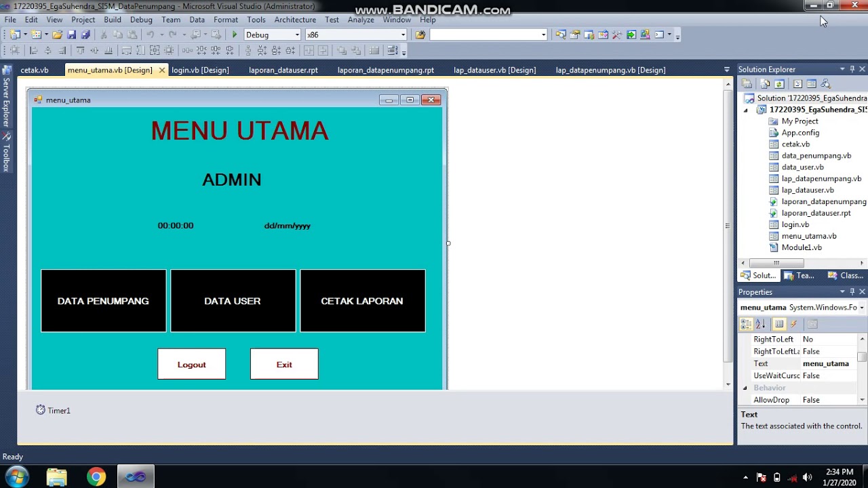The image size is (868, 488).
Task: Open Google Chrome from the taskbar
Action: point(96,476)
